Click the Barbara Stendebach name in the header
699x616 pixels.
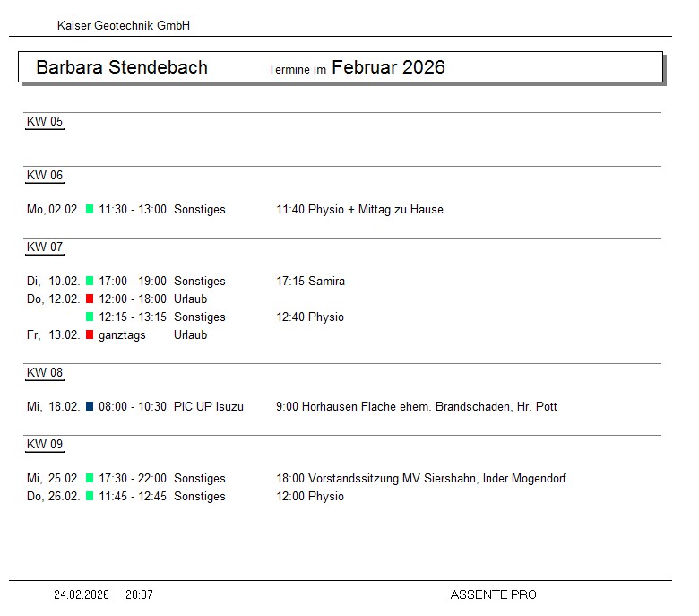[122, 67]
